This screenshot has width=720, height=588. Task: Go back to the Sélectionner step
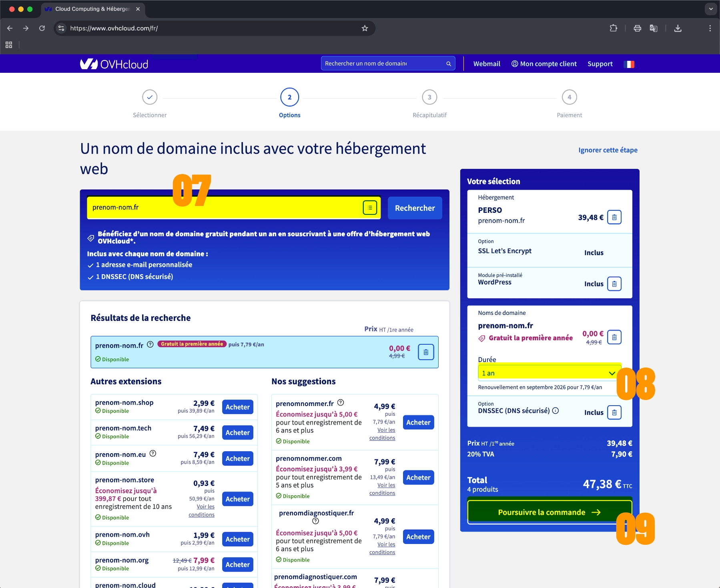point(150,97)
